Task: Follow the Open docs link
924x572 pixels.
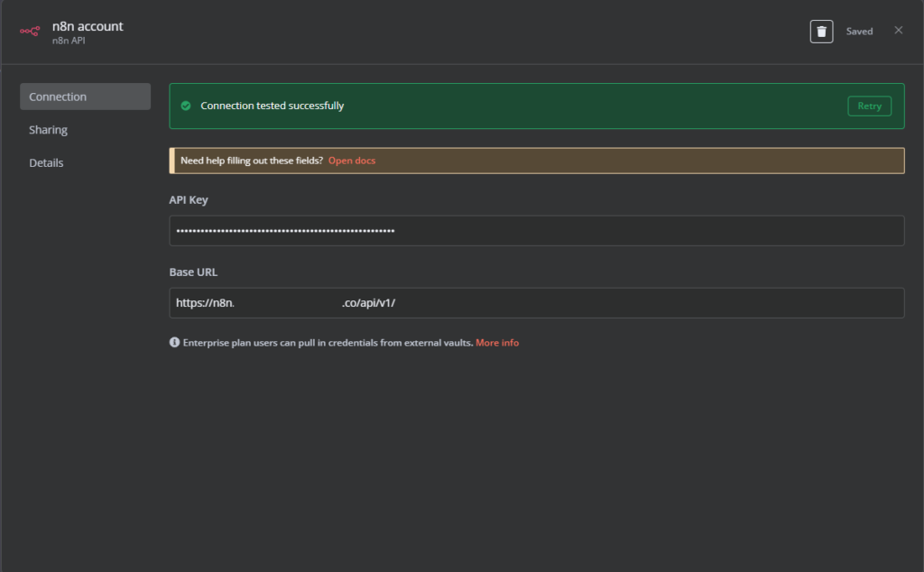Action: pos(351,161)
